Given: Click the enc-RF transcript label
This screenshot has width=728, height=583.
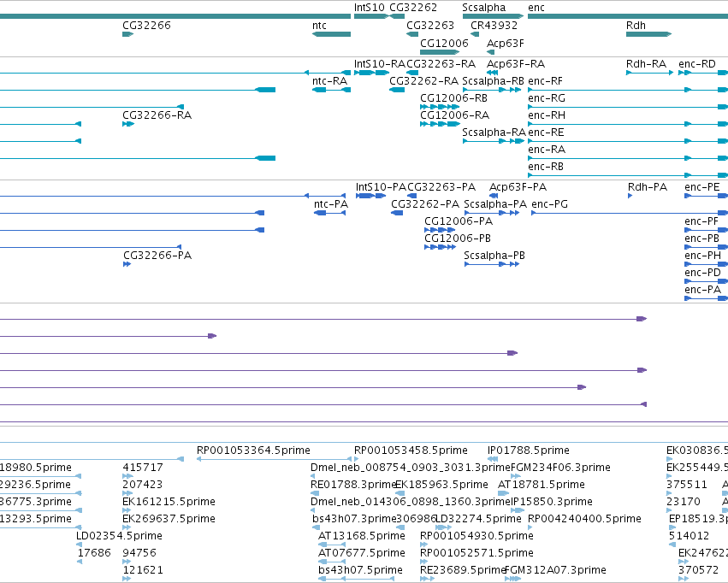Looking at the screenshot, I should coord(545,81).
